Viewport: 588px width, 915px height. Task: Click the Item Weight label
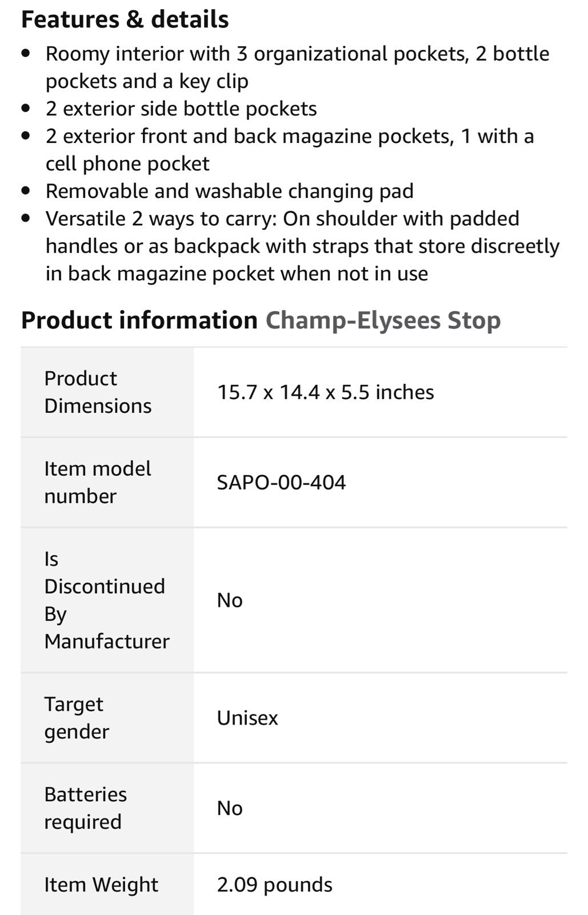coord(101,885)
